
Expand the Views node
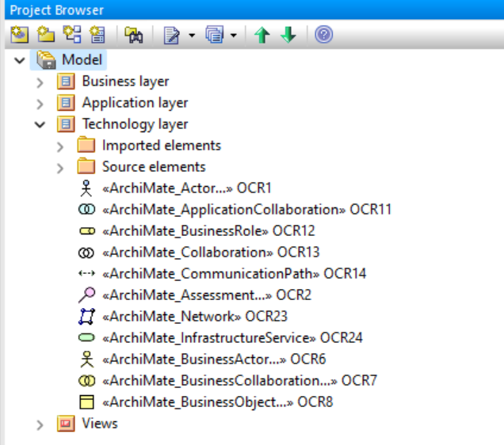pyautogui.click(x=40, y=424)
